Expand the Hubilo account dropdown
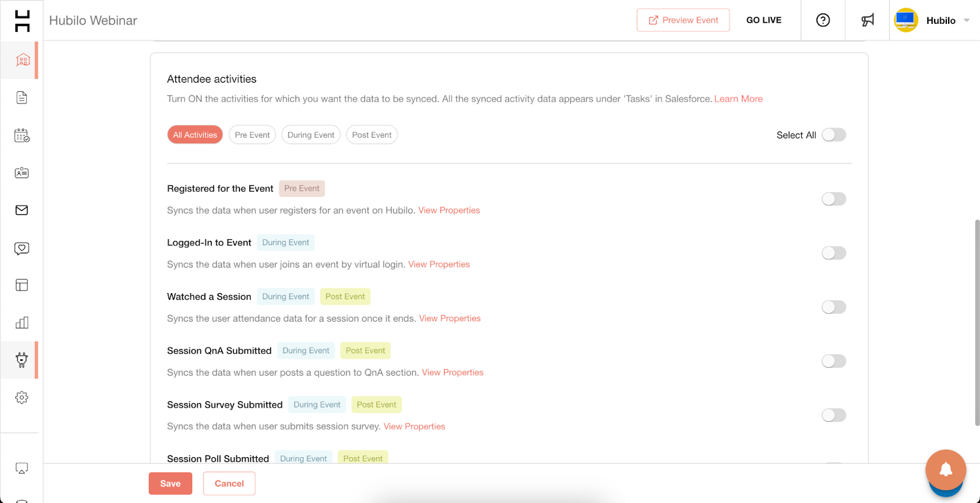 click(x=966, y=20)
